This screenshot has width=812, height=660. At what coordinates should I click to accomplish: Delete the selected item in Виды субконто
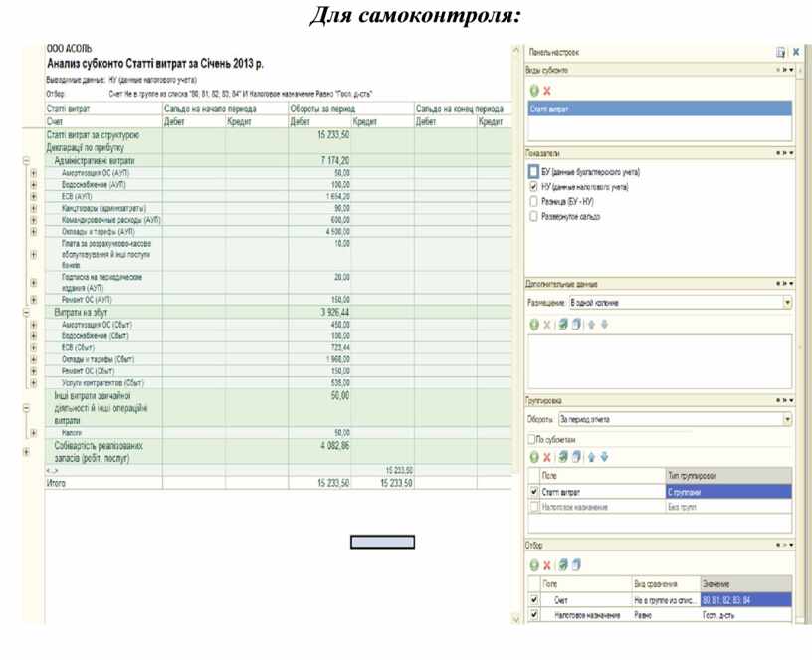tap(547, 91)
